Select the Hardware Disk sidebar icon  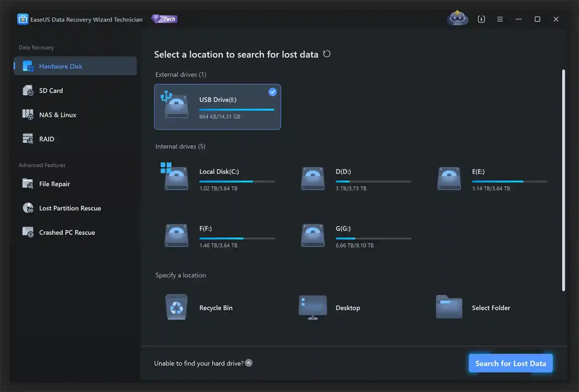[27, 66]
